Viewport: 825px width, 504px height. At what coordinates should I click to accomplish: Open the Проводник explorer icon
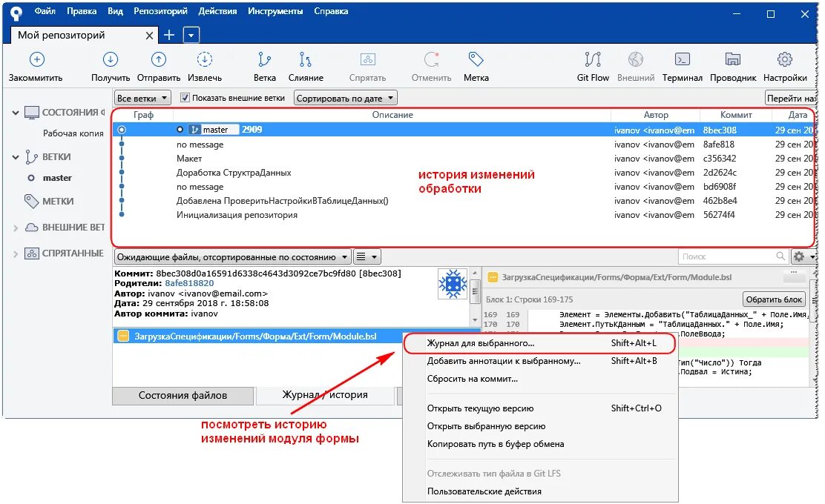click(732, 59)
